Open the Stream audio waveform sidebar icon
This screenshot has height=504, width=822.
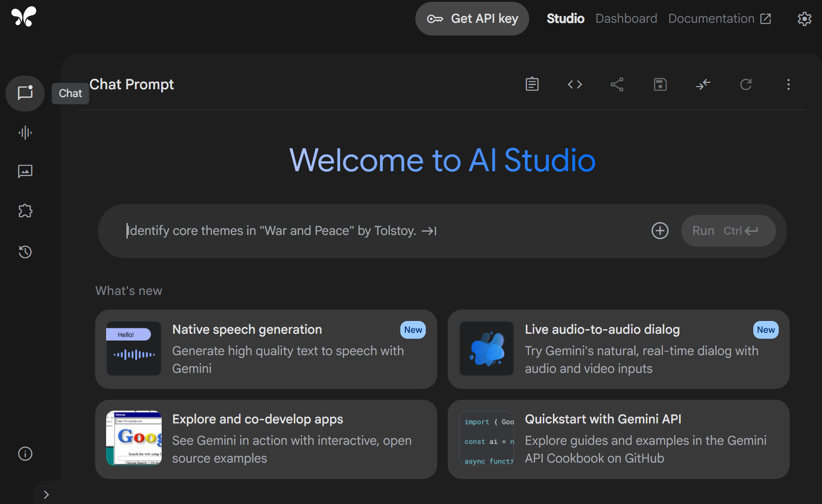(25, 132)
